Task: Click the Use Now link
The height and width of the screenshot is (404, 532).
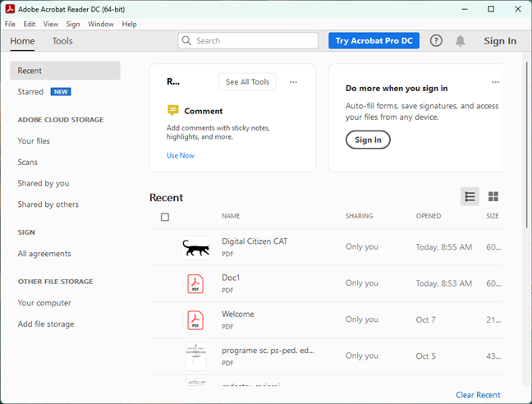Action: pos(181,155)
